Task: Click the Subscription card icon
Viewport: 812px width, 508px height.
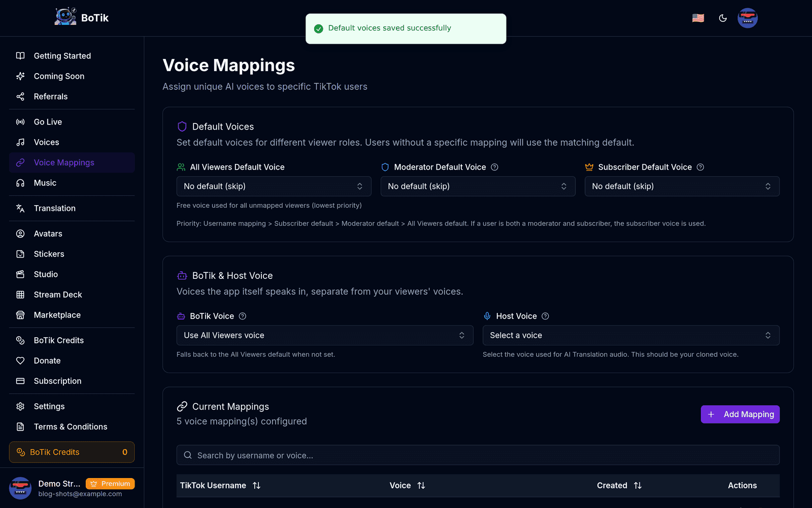Action: pyautogui.click(x=20, y=381)
